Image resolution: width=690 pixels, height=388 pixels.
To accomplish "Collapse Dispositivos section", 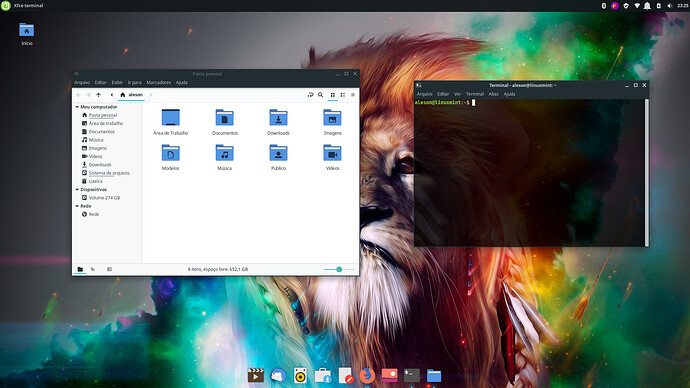I will coord(77,190).
